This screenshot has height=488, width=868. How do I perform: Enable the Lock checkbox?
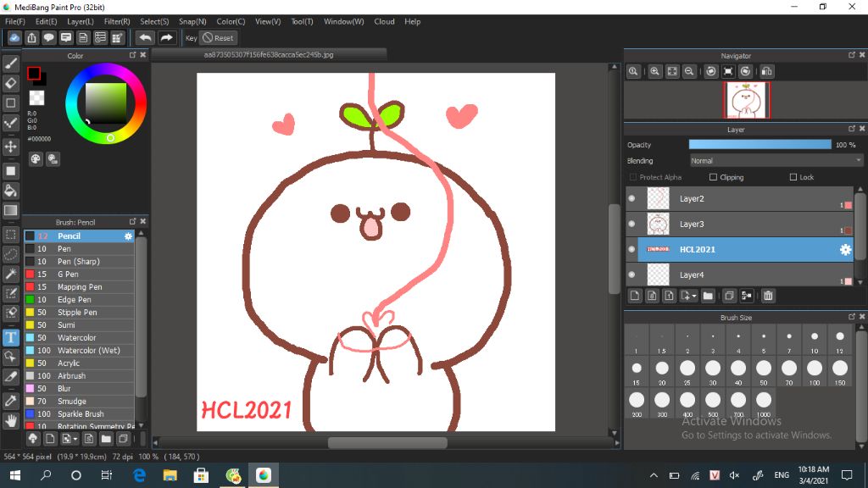[793, 177]
